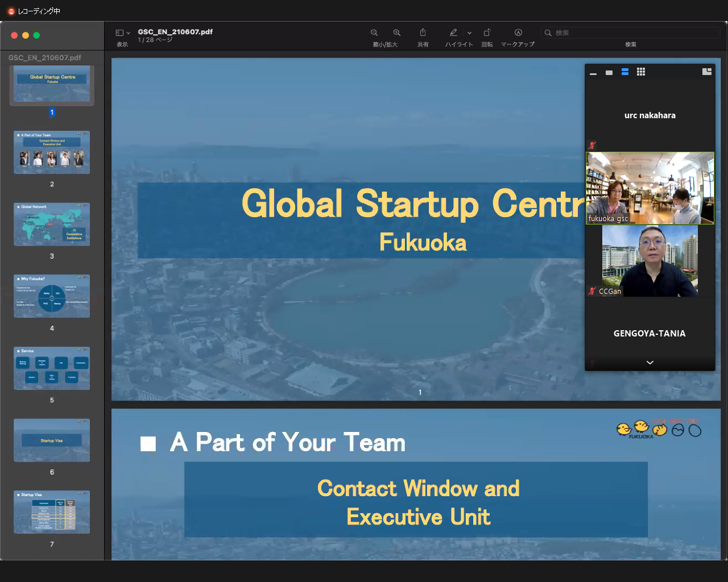
Task: Open page 5 Service slide thumbnail
Action: [52, 368]
